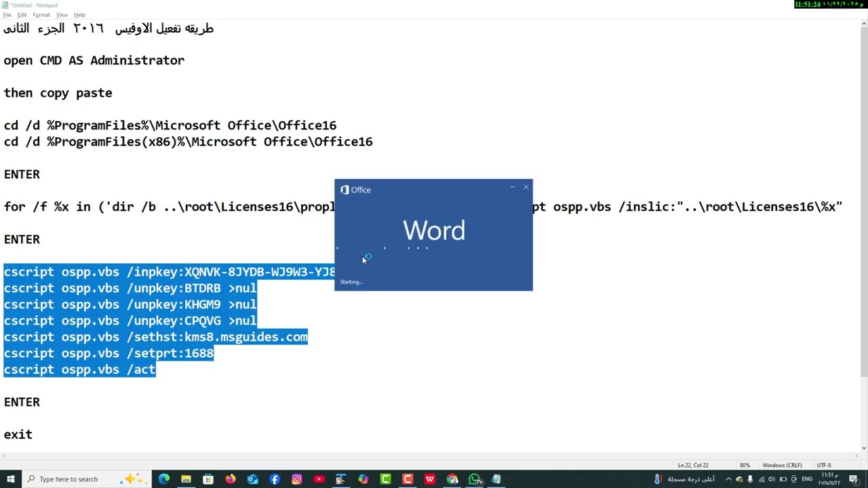
Task: Click the '/inpkey:XQNVK' cscript line
Action: (x=170, y=272)
